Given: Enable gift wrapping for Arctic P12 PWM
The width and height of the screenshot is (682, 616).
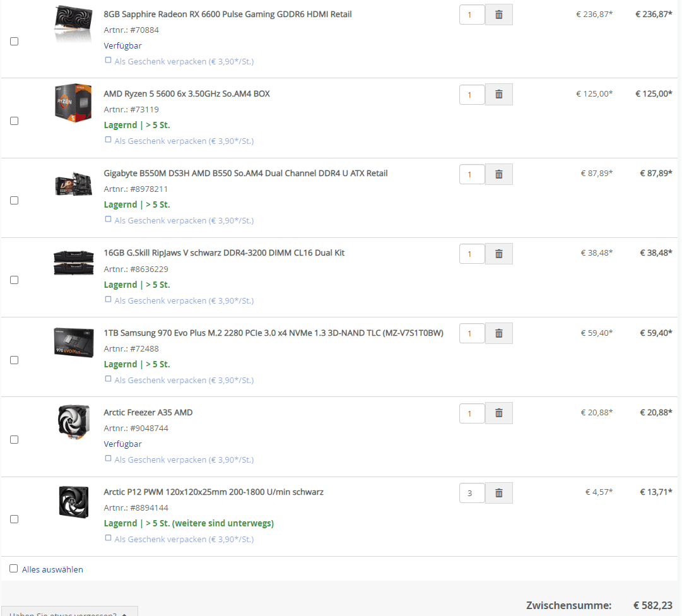Looking at the screenshot, I should [109, 538].
